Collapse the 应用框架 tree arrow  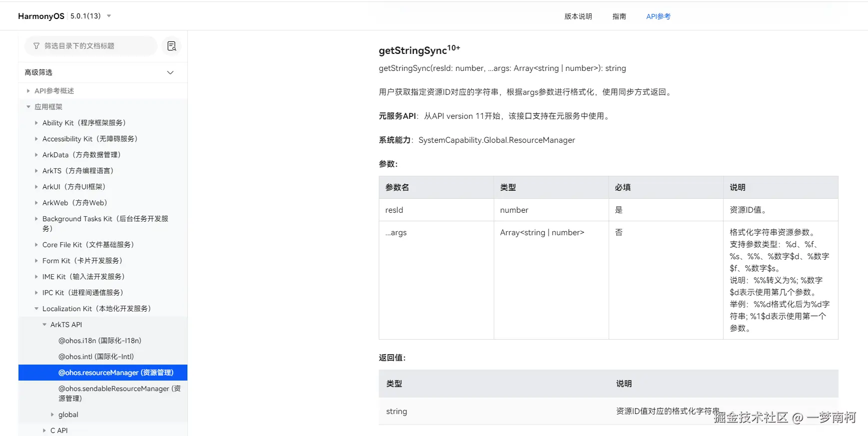coord(28,107)
